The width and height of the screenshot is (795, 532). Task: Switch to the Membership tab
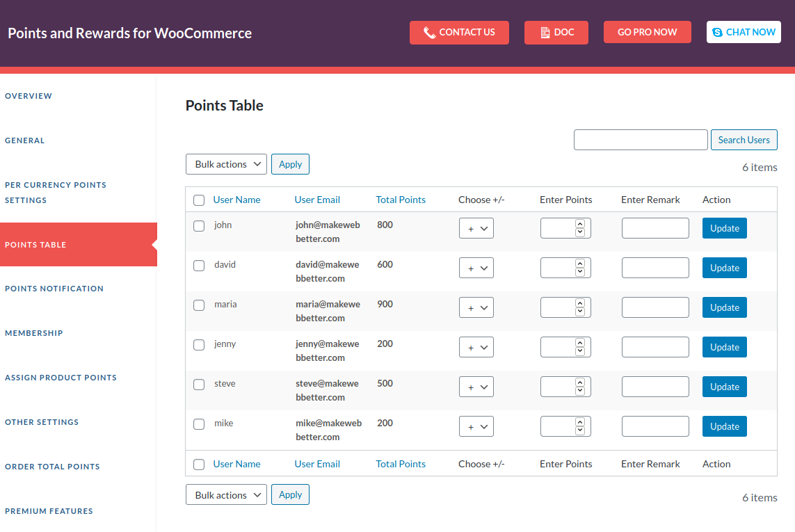coord(34,333)
